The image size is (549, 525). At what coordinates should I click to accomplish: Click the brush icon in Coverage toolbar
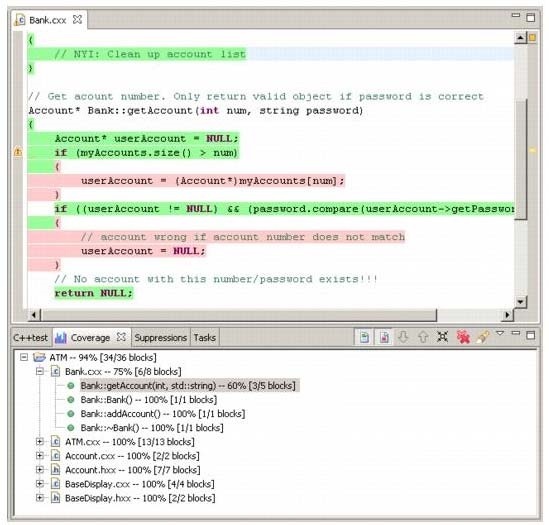click(483, 337)
